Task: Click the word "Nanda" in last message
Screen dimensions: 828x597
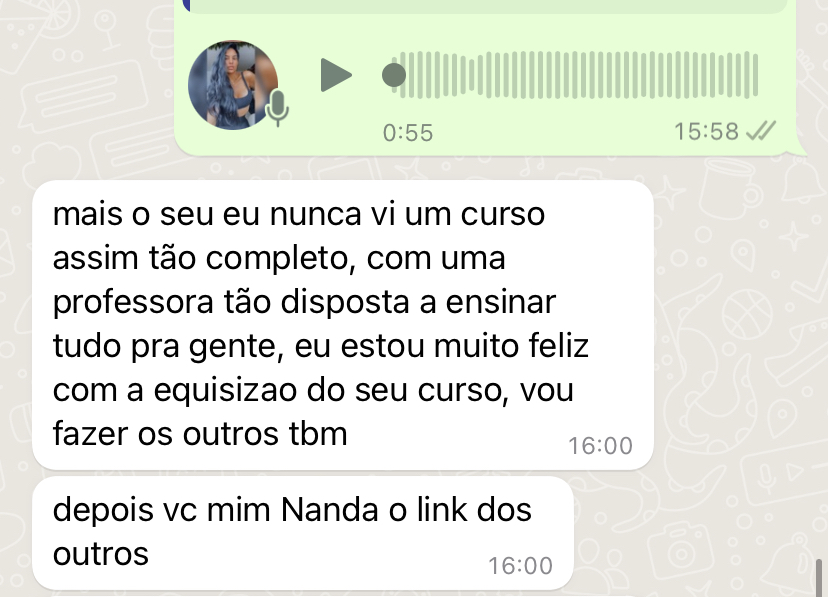Action: [x=330, y=510]
